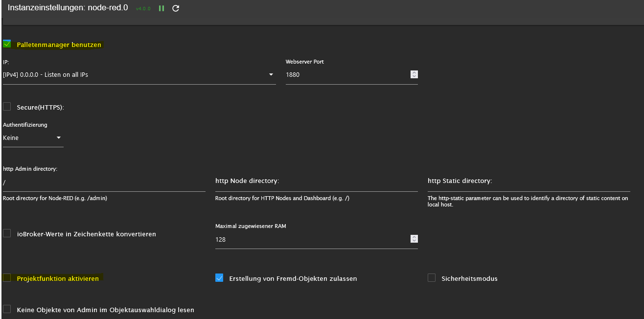The image size is (644, 319).
Task: Click the http Node directory field
Action: tap(317, 182)
